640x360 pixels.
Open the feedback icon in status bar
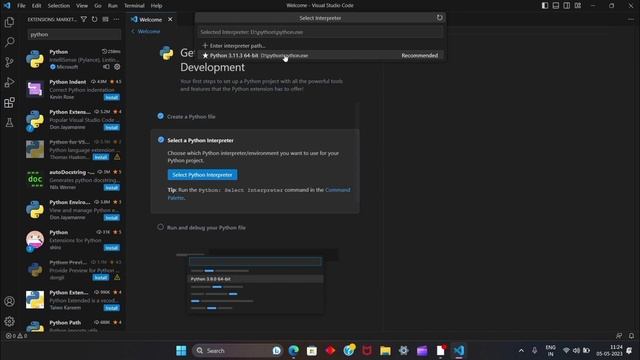[619, 336]
